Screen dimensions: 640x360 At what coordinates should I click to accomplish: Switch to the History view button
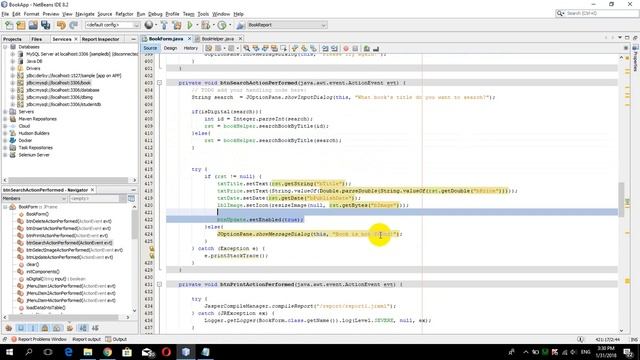[x=191, y=48]
